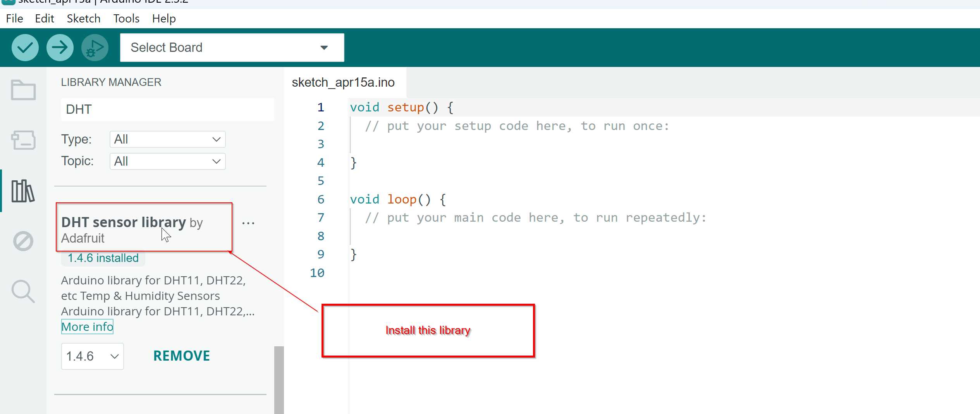This screenshot has height=414, width=980.
Task: Open the Boards Manager sidebar icon
Action: tap(23, 140)
